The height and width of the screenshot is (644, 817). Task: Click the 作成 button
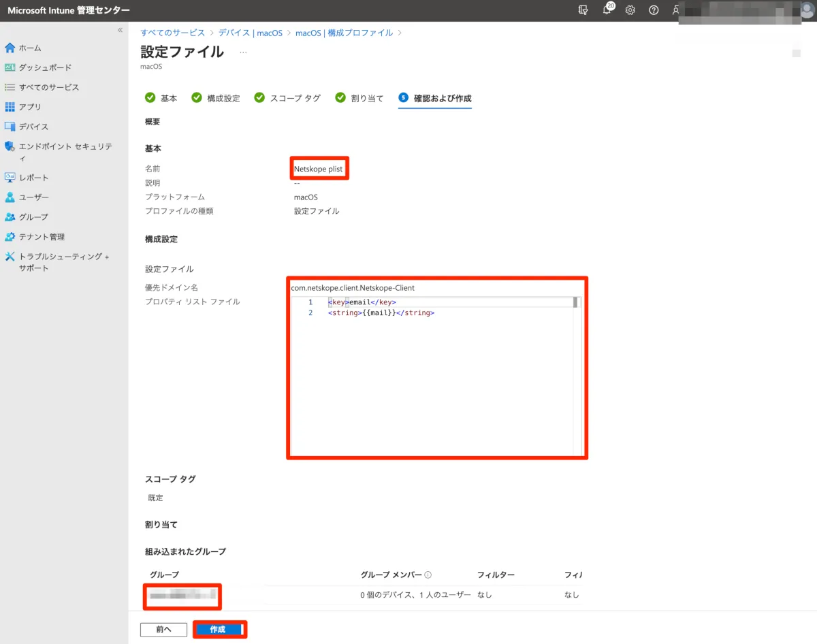pos(218,630)
